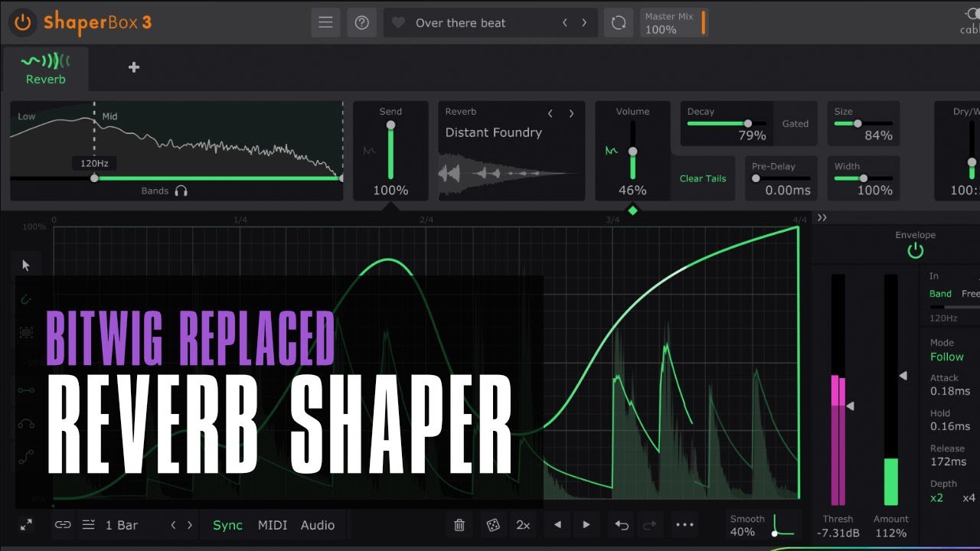Expand the editor to fullscreen
This screenshot has width=980, height=551.
pyautogui.click(x=26, y=525)
